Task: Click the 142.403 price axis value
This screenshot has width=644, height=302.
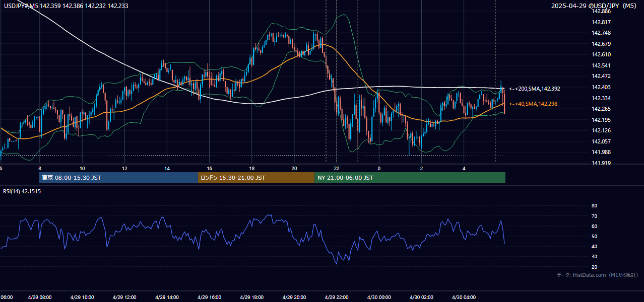Action: pos(601,87)
